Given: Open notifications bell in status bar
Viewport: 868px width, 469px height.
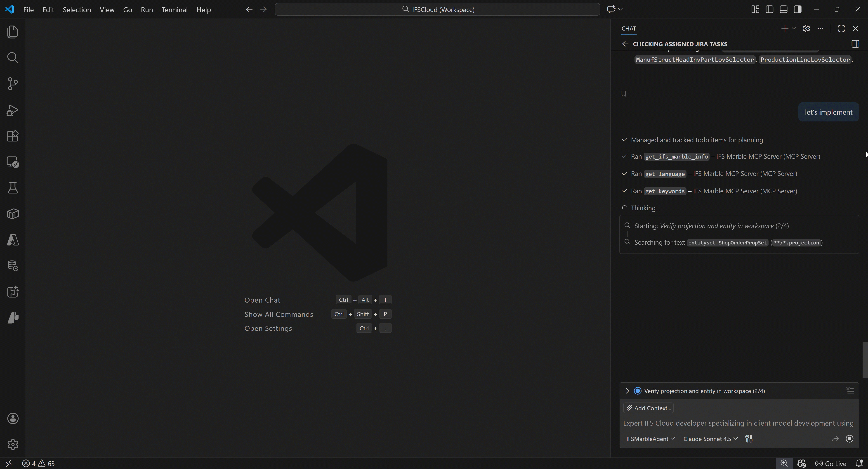Looking at the screenshot, I should pyautogui.click(x=859, y=463).
